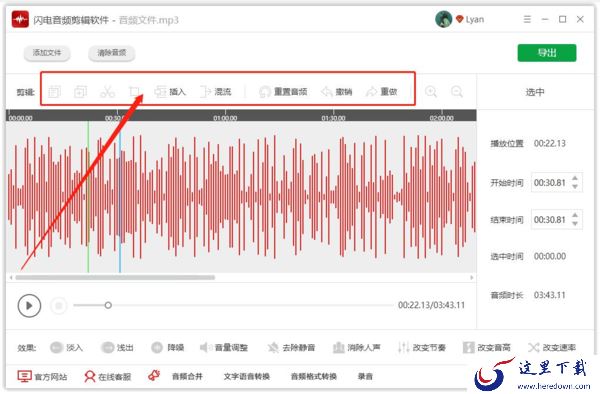Click the 00:22.13/03:43.11 time readout
The image size is (600, 394).
[x=431, y=305]
